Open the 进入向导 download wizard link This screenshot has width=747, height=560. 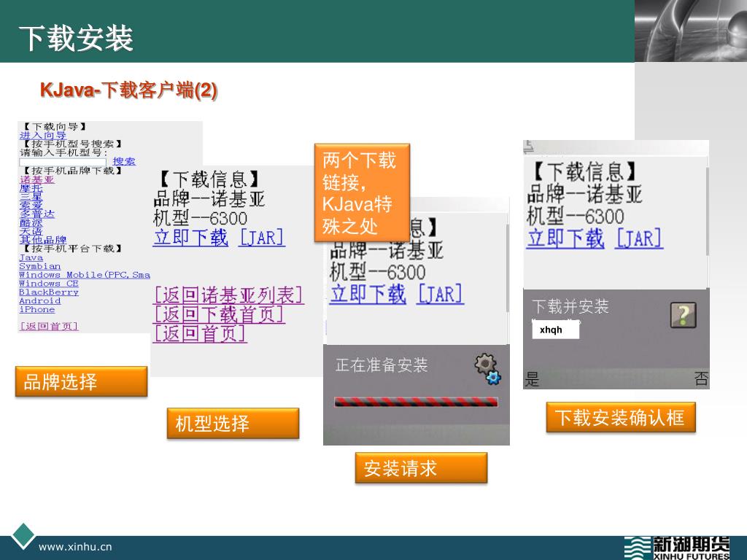[x=43, y=135]
